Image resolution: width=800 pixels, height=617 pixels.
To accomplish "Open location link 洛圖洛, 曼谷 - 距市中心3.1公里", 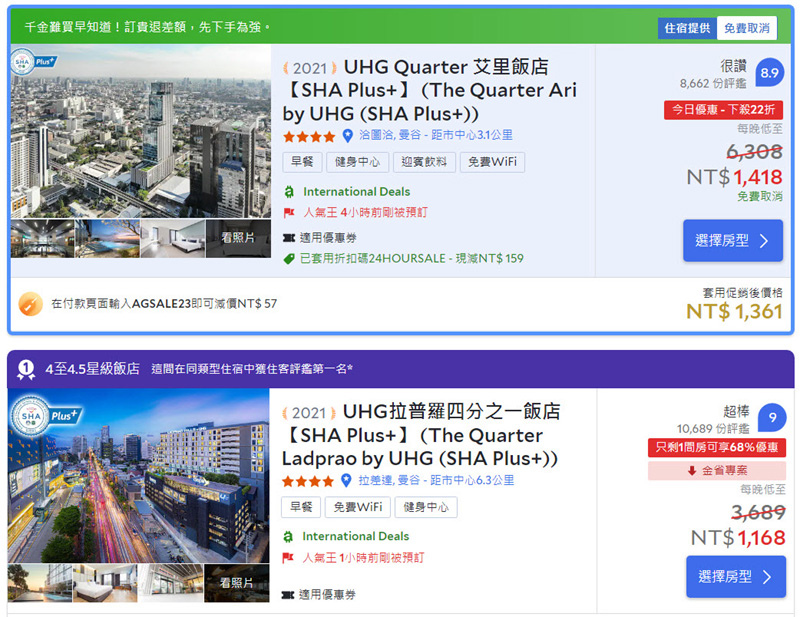I will coord(436,135).
